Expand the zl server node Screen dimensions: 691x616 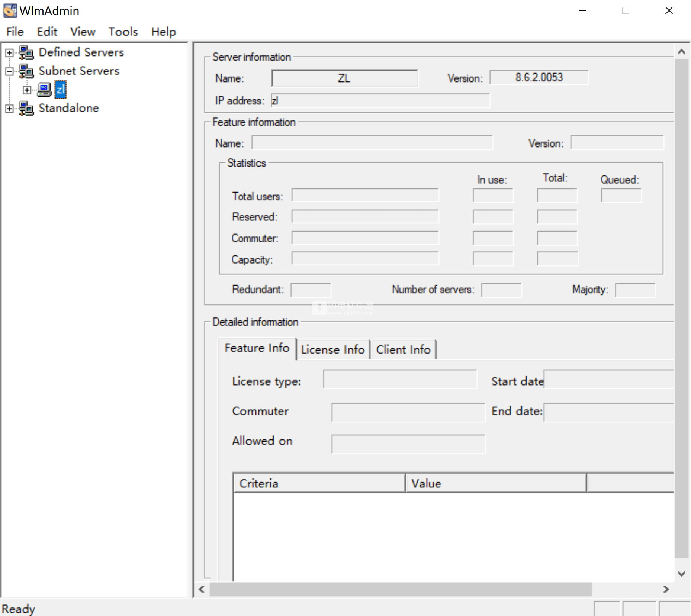pos(27,90)
